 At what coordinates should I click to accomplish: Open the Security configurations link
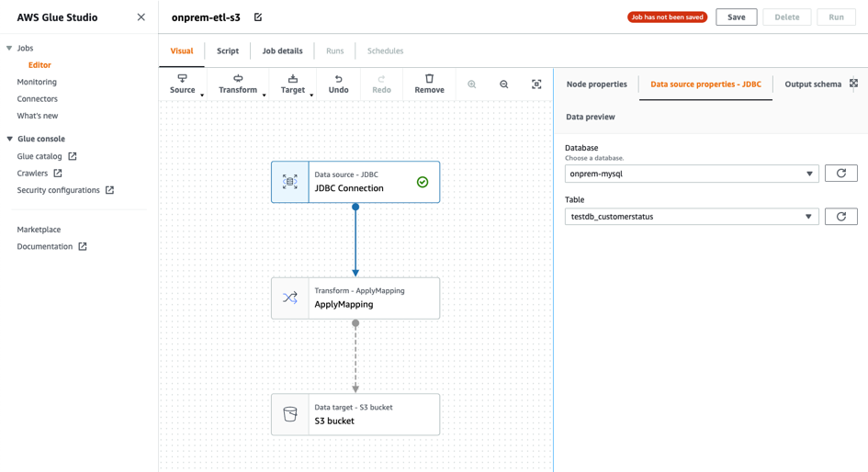pos(58,190)
